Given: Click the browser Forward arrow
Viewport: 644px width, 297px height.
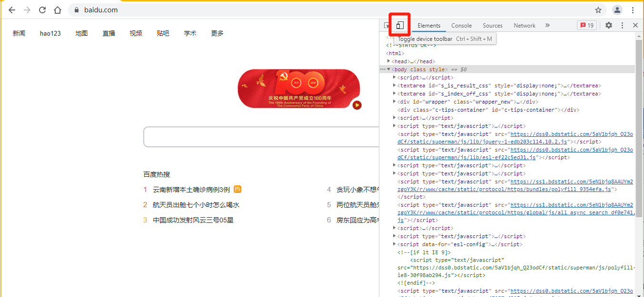Looking at the screenshot, I should click(x=27, y=10).
